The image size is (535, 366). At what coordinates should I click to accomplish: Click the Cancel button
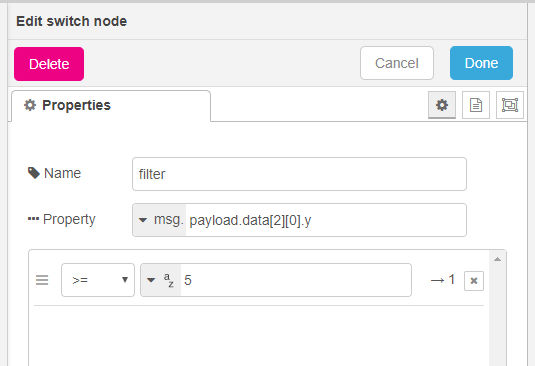[x=397, y=63]
